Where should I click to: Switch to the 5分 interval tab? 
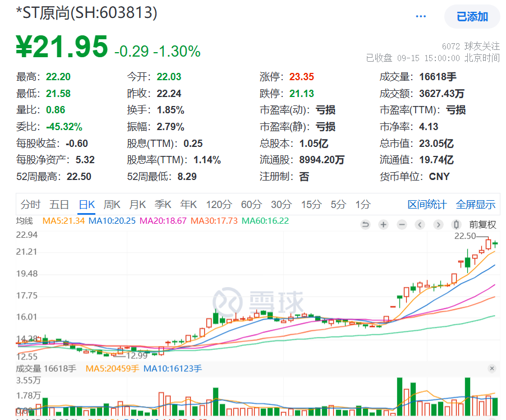click(338, 205)
